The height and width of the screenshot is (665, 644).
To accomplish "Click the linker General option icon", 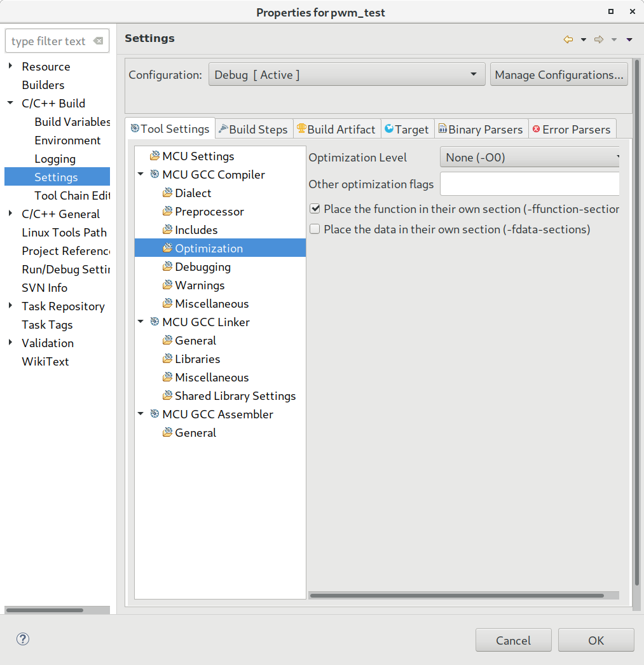I will (168, 341).
